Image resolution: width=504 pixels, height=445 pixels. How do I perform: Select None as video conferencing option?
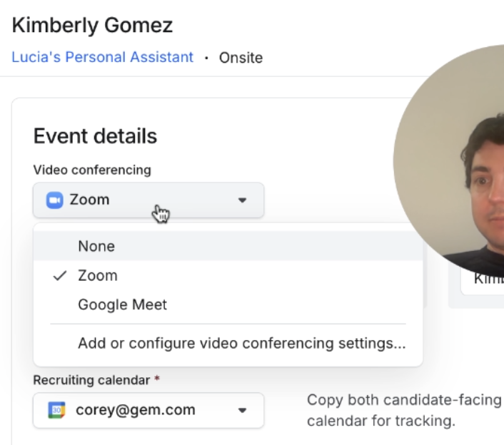[x=96, y=246]
